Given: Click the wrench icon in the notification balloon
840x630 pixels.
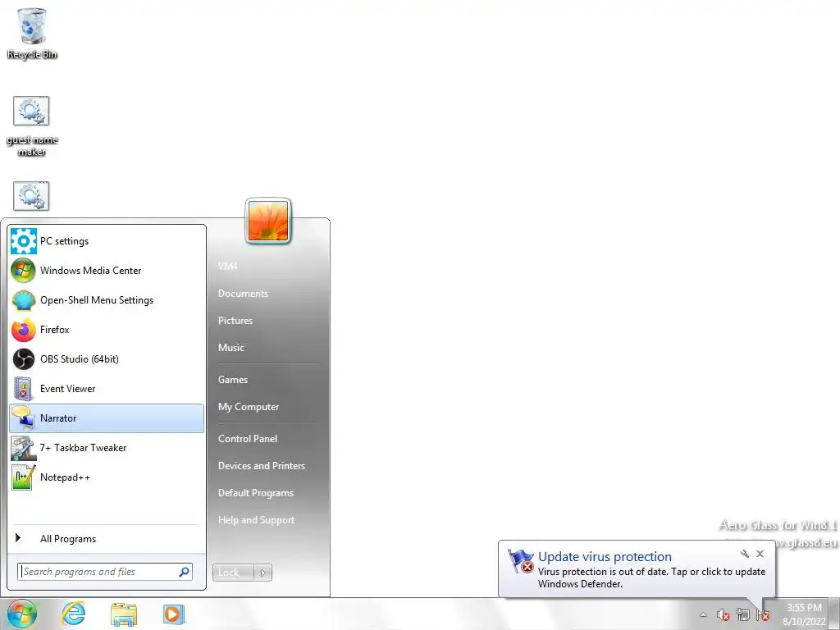Looking at the screenshot, I should (x=745, y=554).
